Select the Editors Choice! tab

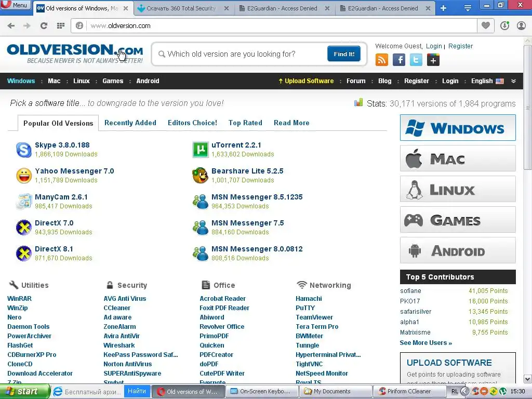coord(192,123)
